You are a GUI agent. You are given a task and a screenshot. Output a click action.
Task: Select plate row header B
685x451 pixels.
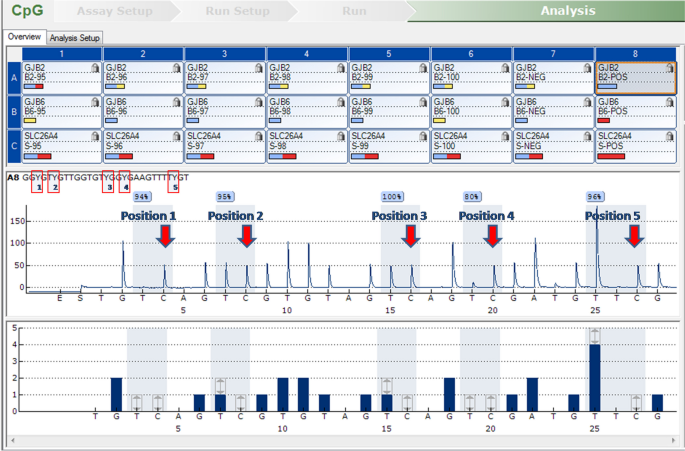[14, 112]
